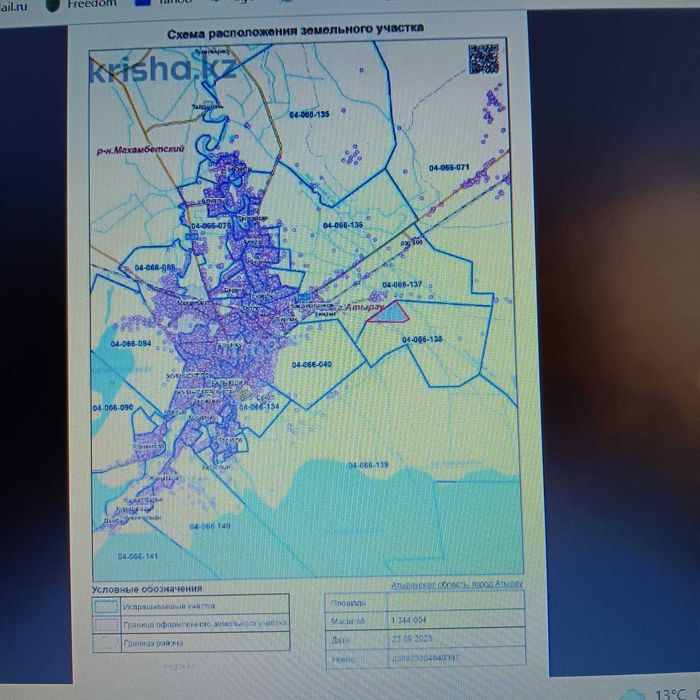Screen dimensions: 700x700
Task: Open the Mail.ru bookmark at the far left
Action: pos(13,7)
